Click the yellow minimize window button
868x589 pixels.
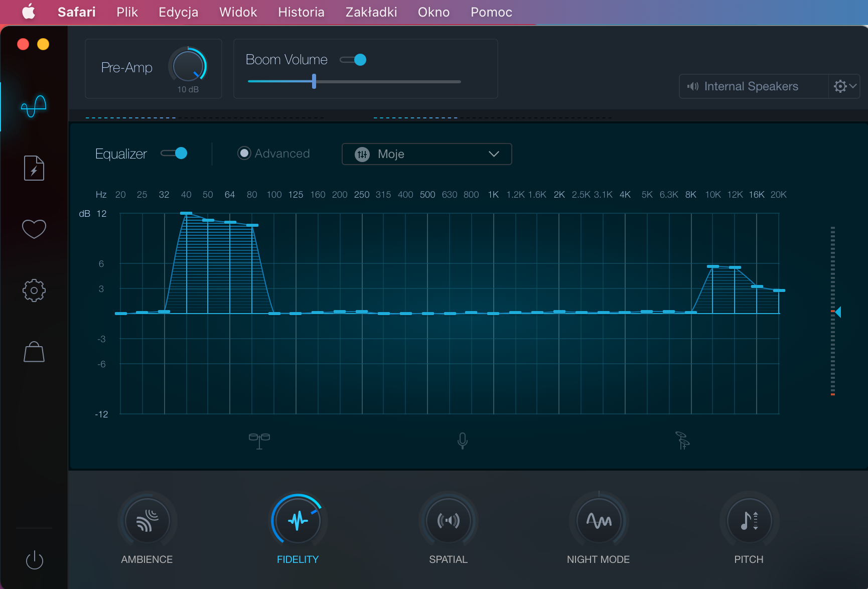click(x=43, y=44)
